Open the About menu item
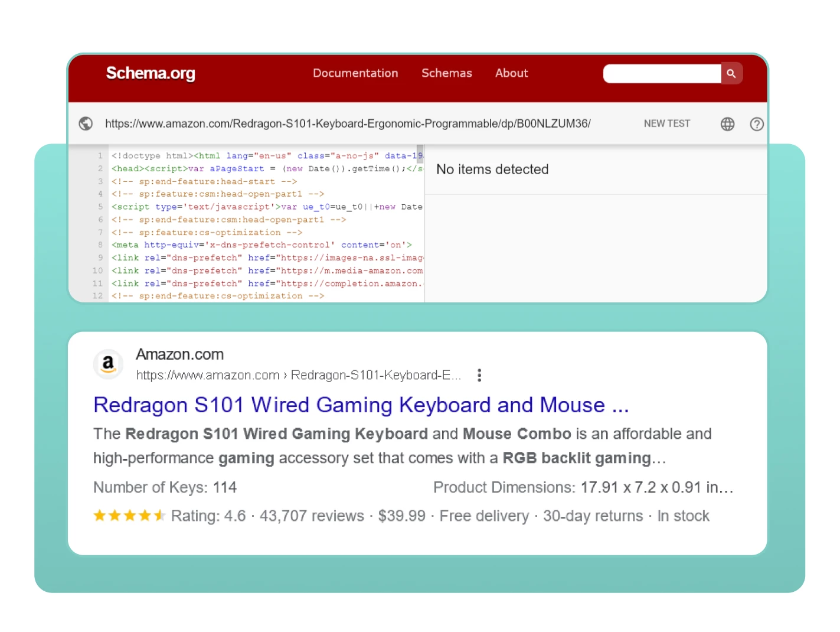 [x=512, y=73]
